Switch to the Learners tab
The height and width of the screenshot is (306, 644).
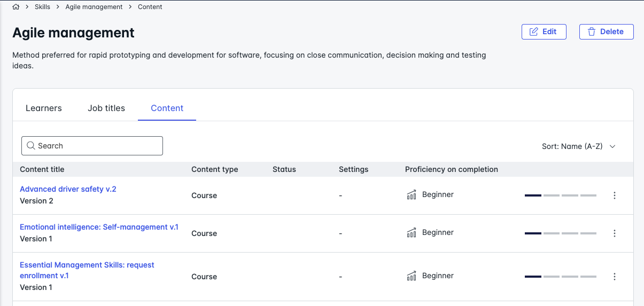(x=44, y=108)
